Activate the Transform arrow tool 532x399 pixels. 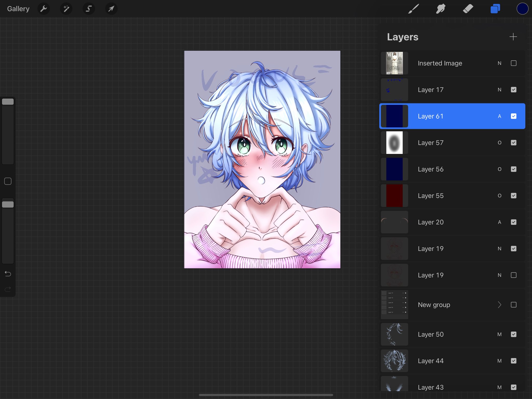point(111,9)
